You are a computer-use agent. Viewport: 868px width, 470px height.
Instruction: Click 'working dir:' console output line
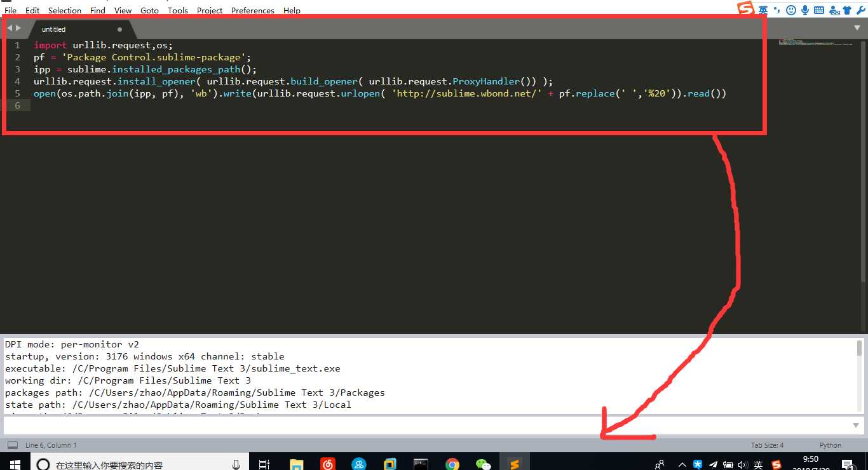click(128, 380)
